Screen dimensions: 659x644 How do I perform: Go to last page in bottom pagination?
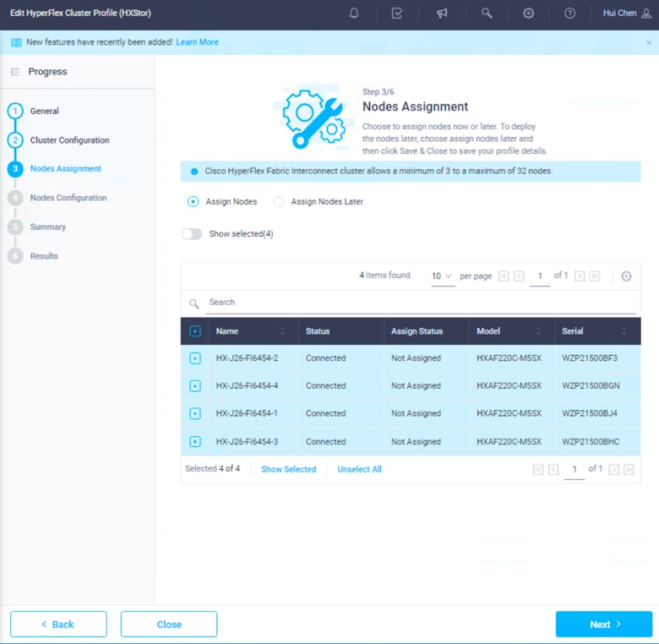tap(629, 469)
